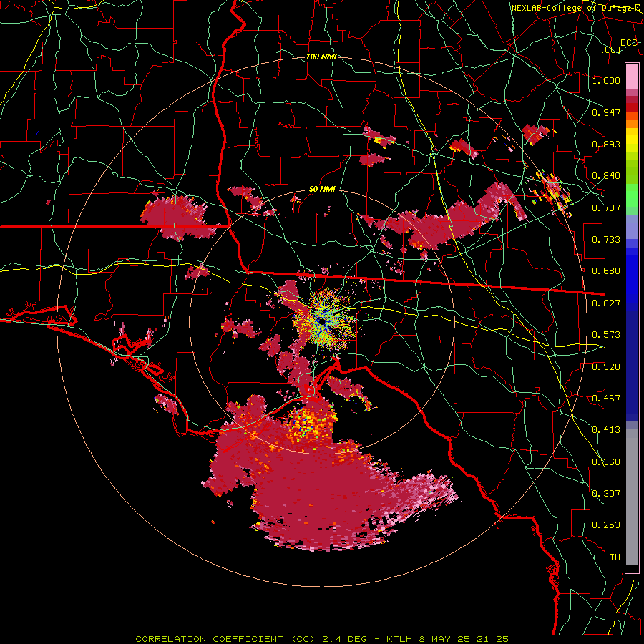Click the 0.627 value on the color scale

606,303
